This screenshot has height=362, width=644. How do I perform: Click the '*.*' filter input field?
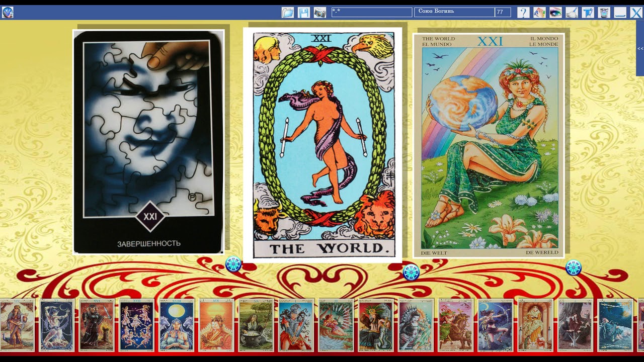point(372,13)
